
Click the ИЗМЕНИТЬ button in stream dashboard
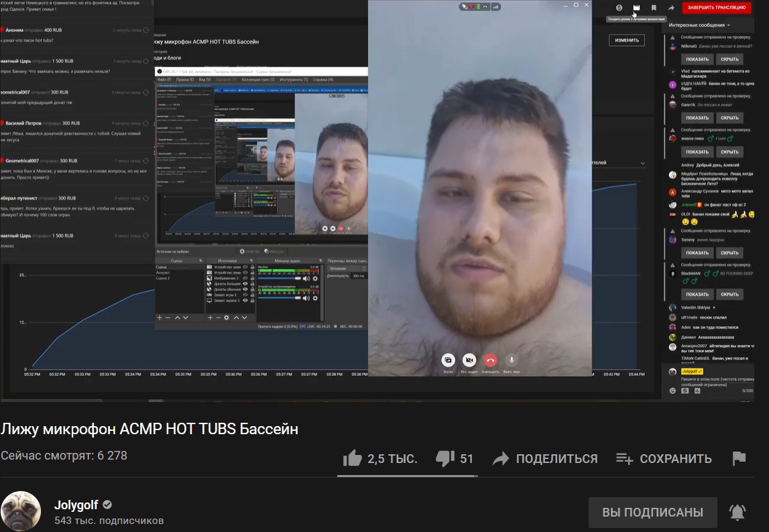(627, 40)
